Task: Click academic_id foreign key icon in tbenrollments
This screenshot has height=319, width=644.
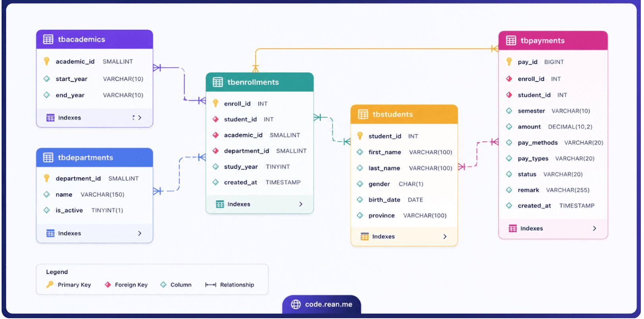Action: pos(216,135)
